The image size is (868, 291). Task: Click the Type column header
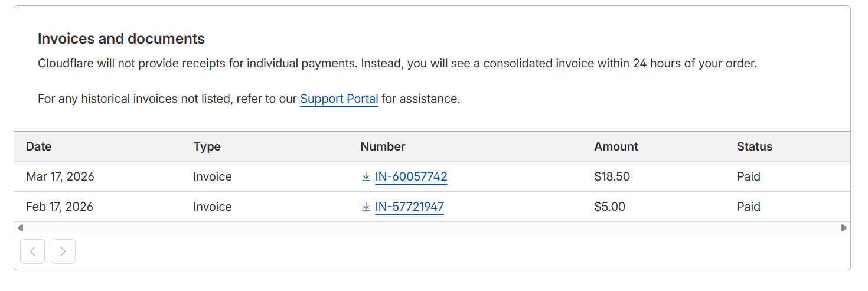click(207, 146)
